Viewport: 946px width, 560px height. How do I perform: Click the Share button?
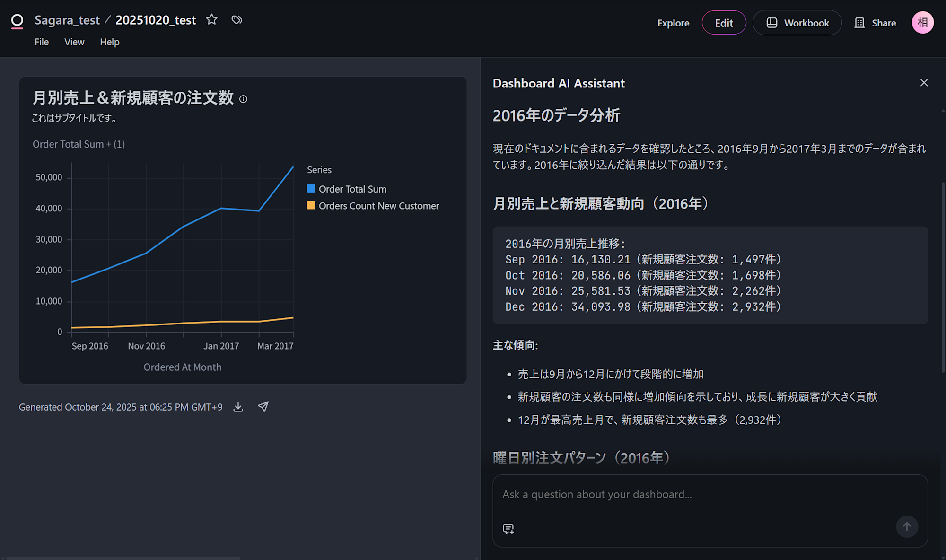click(876, 23)
